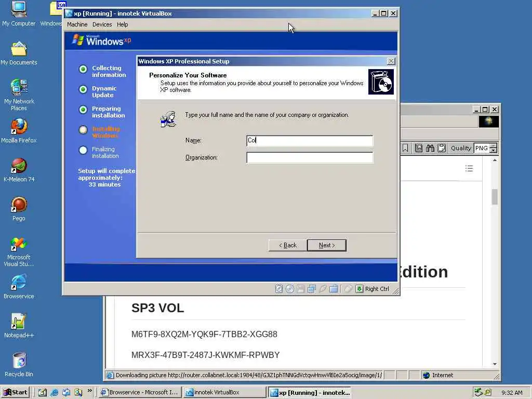The height and width of the screenshot is (399, 532).
Task: Click the Browservice page scrollbar thumb
Action: click(495, 197)
